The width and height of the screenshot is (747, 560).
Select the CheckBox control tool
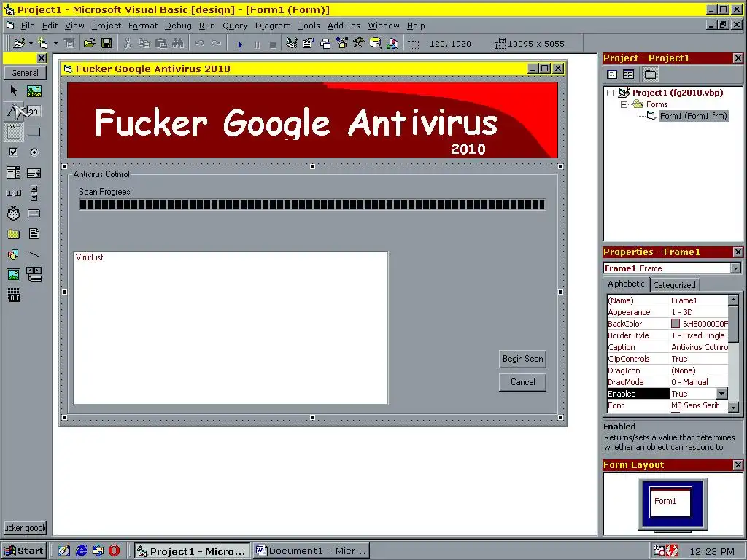[13, 152]
